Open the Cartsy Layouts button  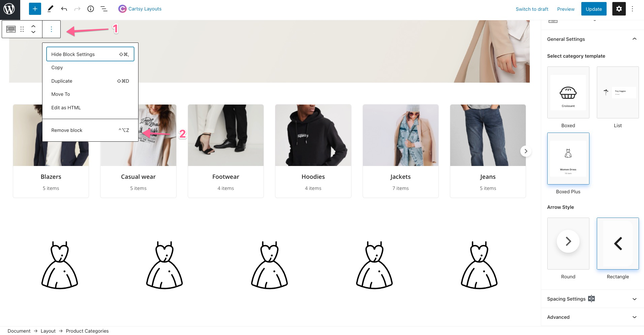point(140,9)
